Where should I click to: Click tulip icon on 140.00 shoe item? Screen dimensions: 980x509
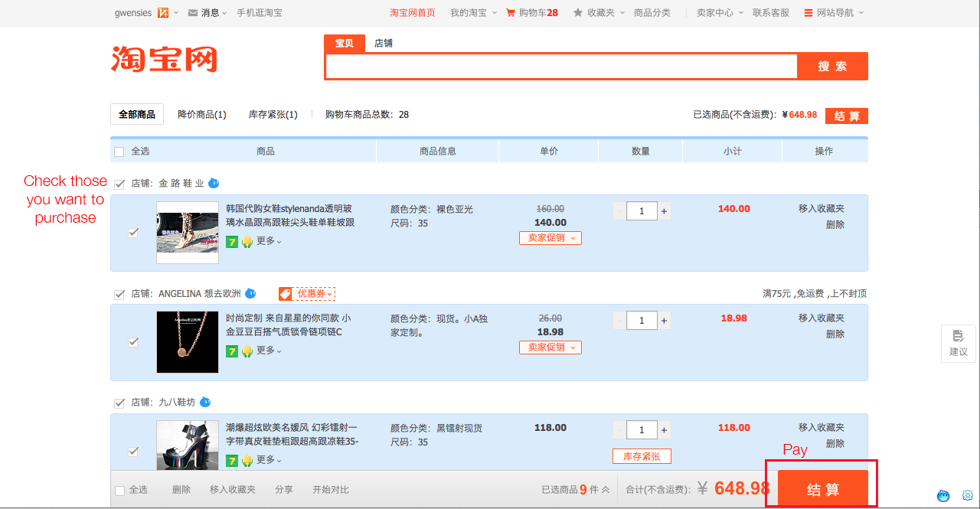[x=247, y=242]
